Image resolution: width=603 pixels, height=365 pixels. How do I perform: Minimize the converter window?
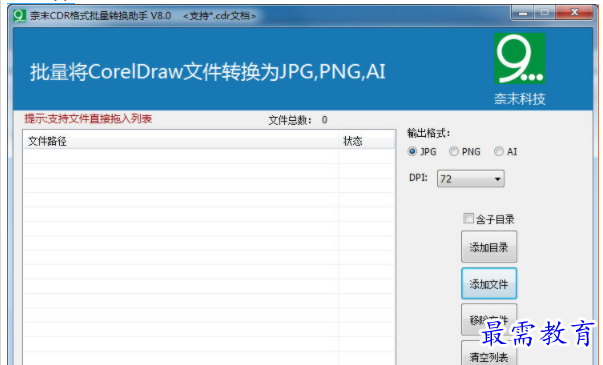tap(523, 13)
